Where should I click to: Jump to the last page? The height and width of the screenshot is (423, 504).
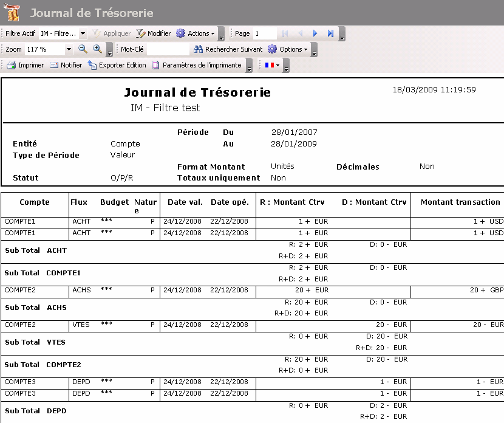[x=330, y=33]
